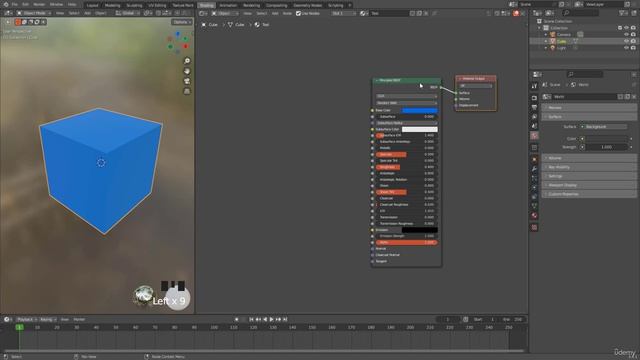Screen dimensions: 640x360
Task: Switch to the Modeling workspace tab
Action: (112, 5)
